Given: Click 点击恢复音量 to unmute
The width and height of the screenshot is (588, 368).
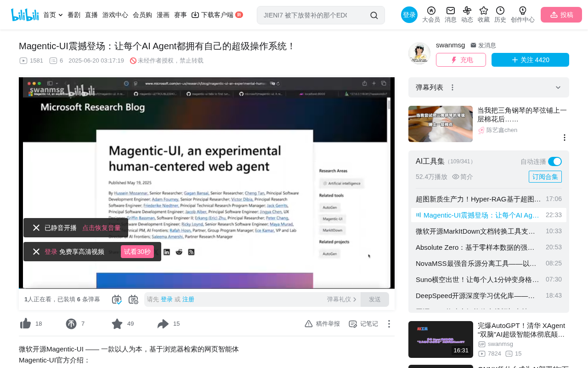Looking at the screenshot, I should point(102,228).
